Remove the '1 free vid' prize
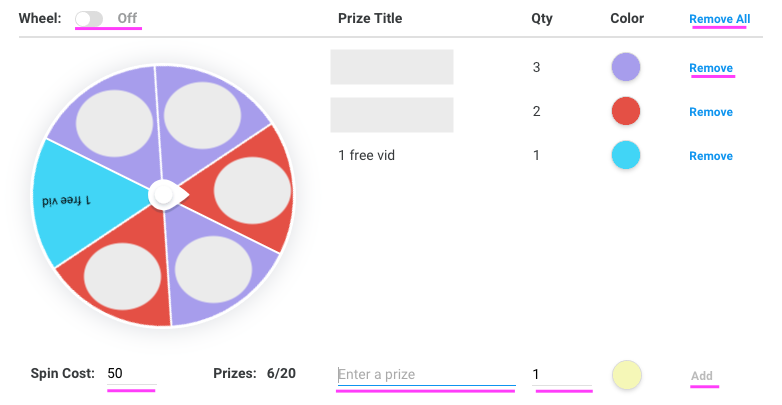Image resolution: width=782 pixels, height=405 pixels. [711, 156]
